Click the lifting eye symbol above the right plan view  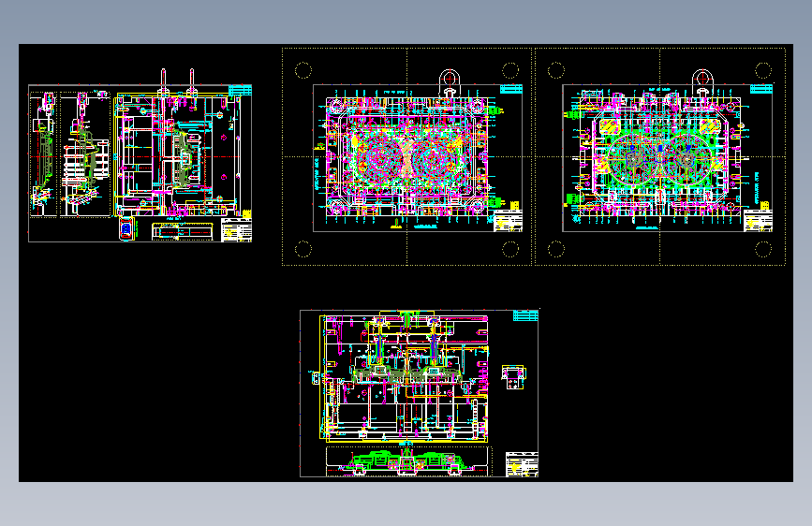[702, 82]
